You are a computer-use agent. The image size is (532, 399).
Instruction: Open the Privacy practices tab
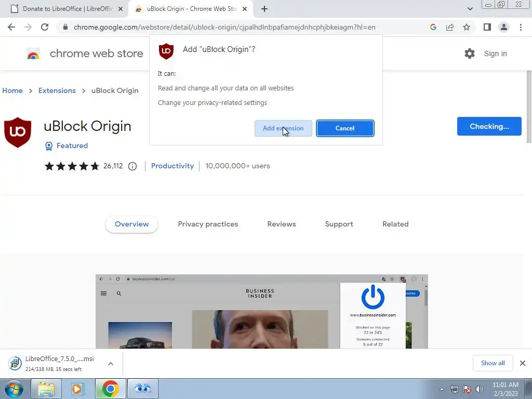coord(208,224)
